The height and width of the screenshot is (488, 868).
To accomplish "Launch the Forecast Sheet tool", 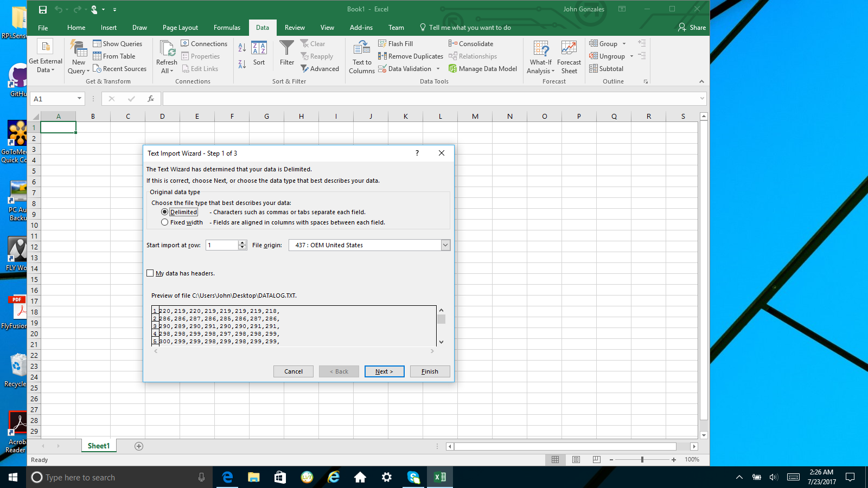I will [569, 56].
